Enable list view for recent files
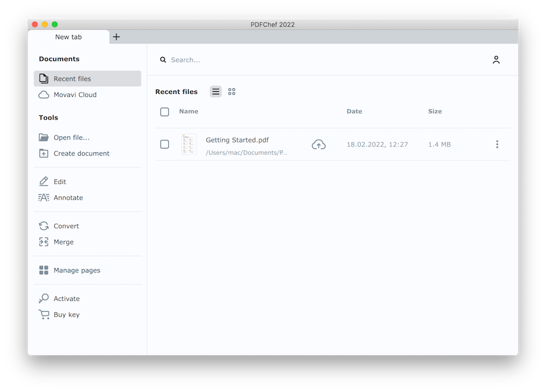Image resolution: width=546 pixels, height=392 pixels. [216, 91]
